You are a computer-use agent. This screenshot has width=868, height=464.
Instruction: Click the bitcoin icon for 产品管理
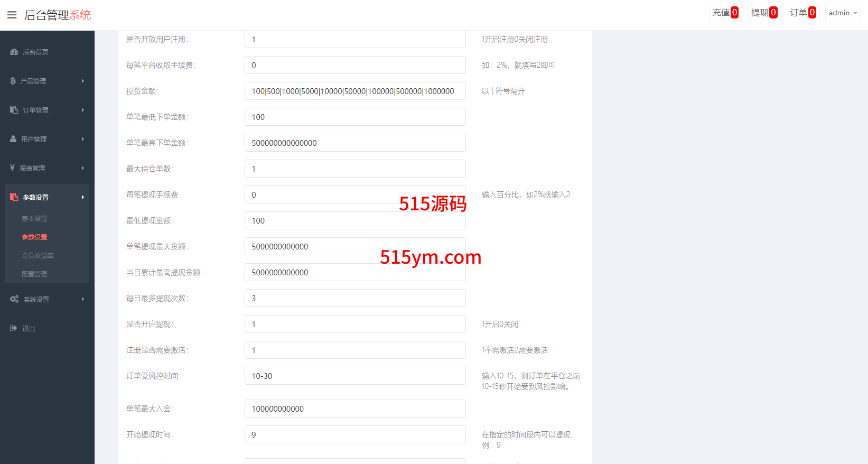[13, 81]
